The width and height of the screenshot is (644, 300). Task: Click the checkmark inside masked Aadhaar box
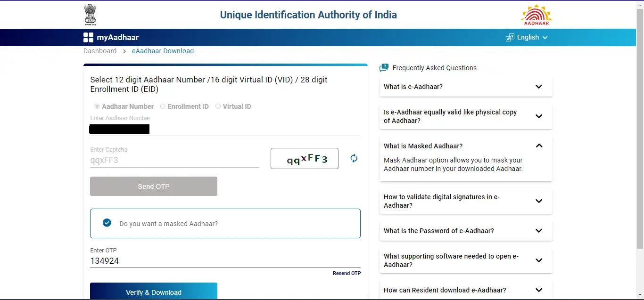(107, 223)
